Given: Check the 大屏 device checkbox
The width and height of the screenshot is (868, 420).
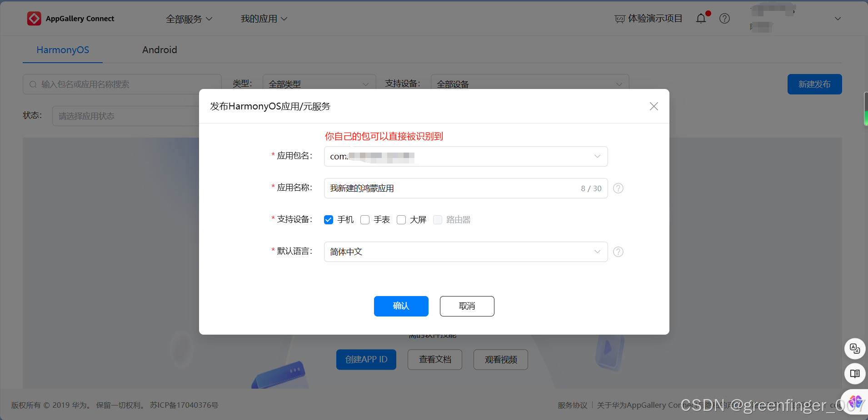Looking at the screenshot, I should point(401,220).
